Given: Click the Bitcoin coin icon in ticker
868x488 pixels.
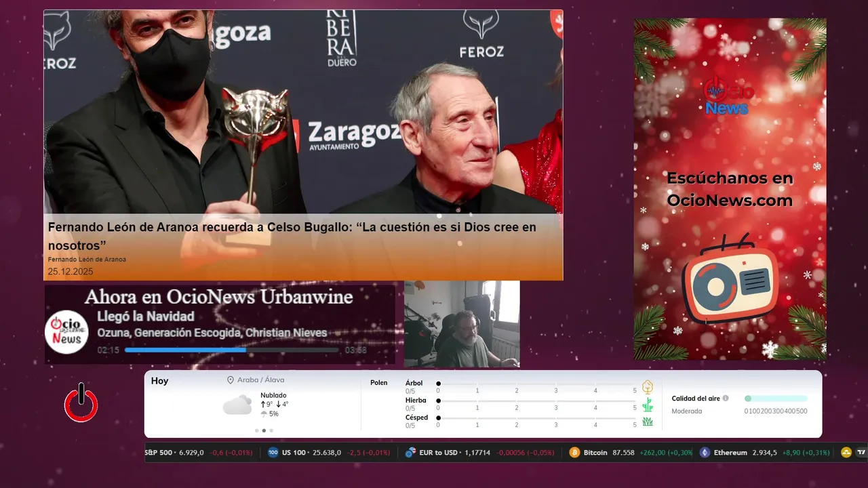Looking at the screenshot, I should click(x=574, y=452).
